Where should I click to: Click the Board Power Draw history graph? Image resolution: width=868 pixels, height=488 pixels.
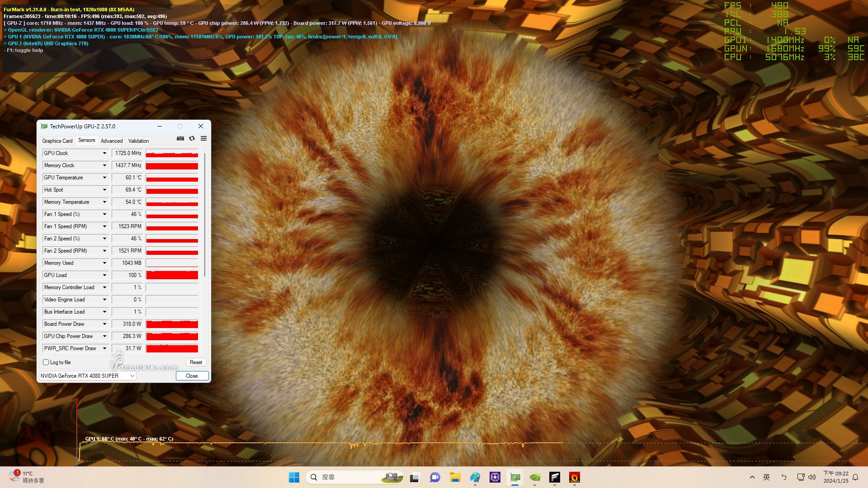click(x=172, y=324)
